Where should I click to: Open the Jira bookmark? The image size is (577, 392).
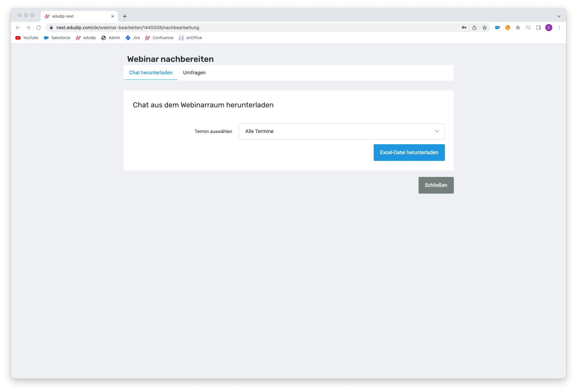[x=133, y=38]
